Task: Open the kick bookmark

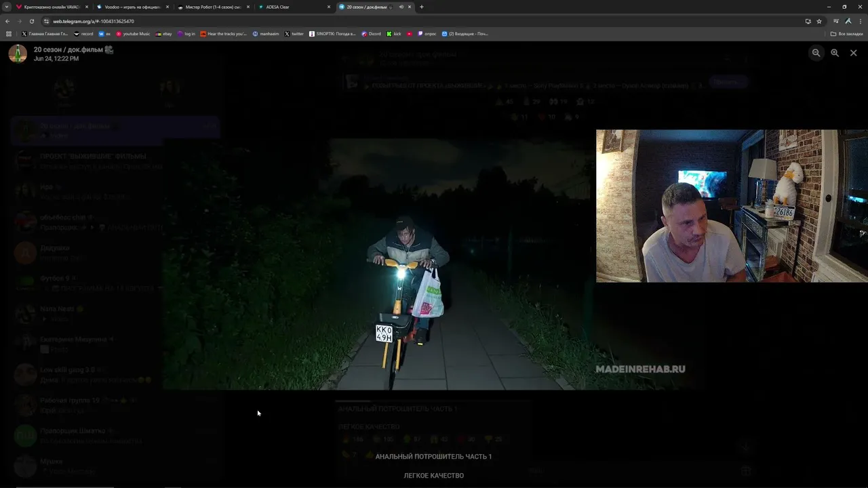Action: [394, 33]
